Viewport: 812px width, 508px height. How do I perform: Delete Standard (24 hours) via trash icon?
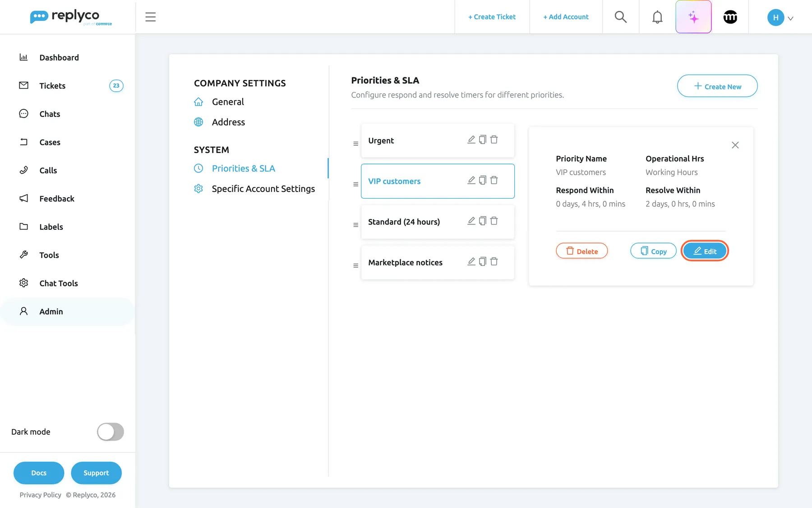click(x=494, y=221)
